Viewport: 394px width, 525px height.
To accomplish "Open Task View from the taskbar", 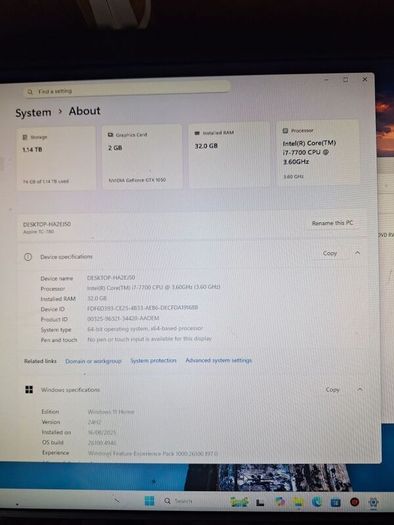I will (260, 502).
